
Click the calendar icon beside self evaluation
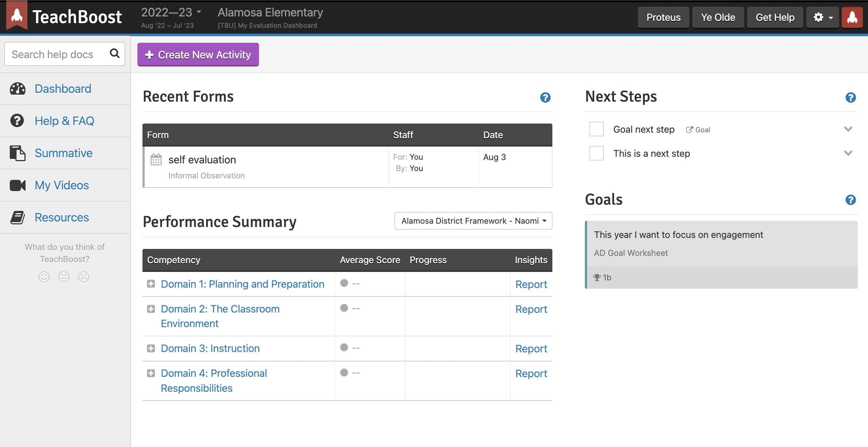pos(156,159)
